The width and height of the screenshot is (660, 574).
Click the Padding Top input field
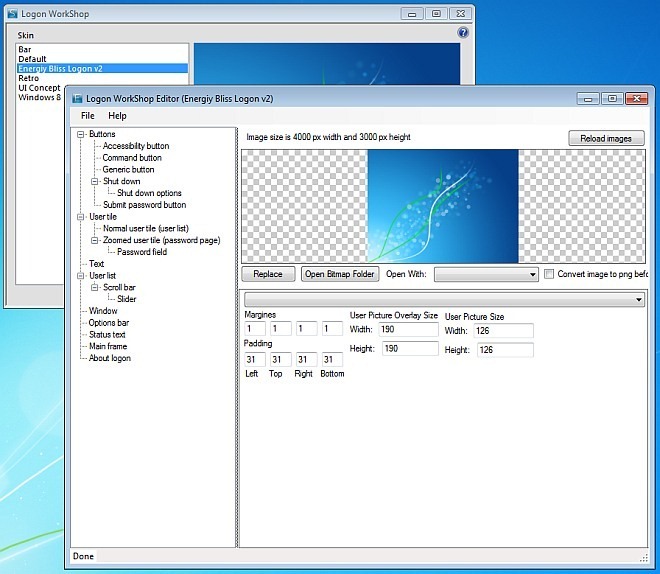280,359
